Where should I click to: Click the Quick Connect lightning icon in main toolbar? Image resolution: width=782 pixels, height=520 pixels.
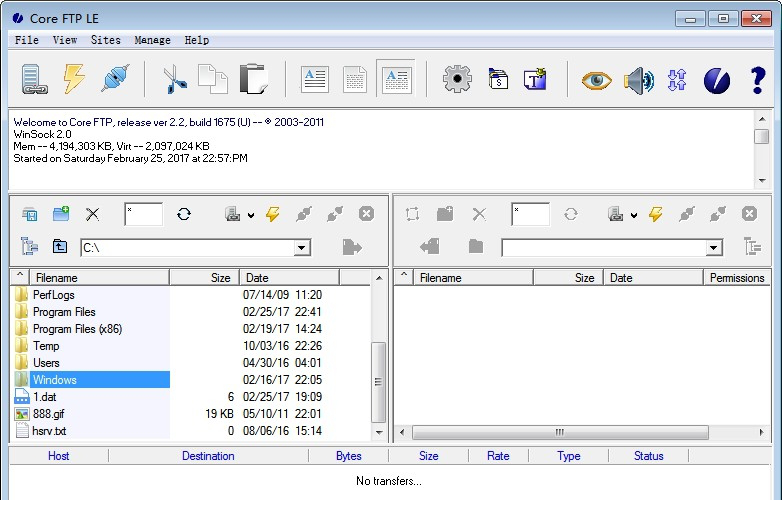coord(74,78)
